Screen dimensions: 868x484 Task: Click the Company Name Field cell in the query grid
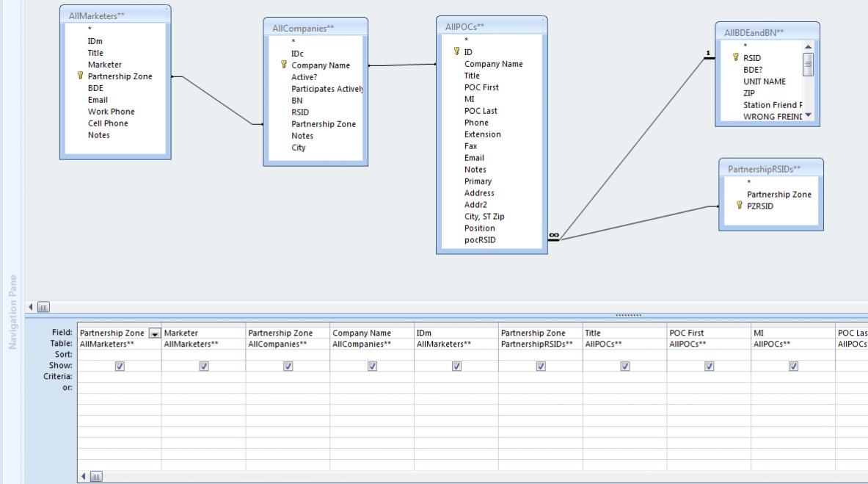372,333
